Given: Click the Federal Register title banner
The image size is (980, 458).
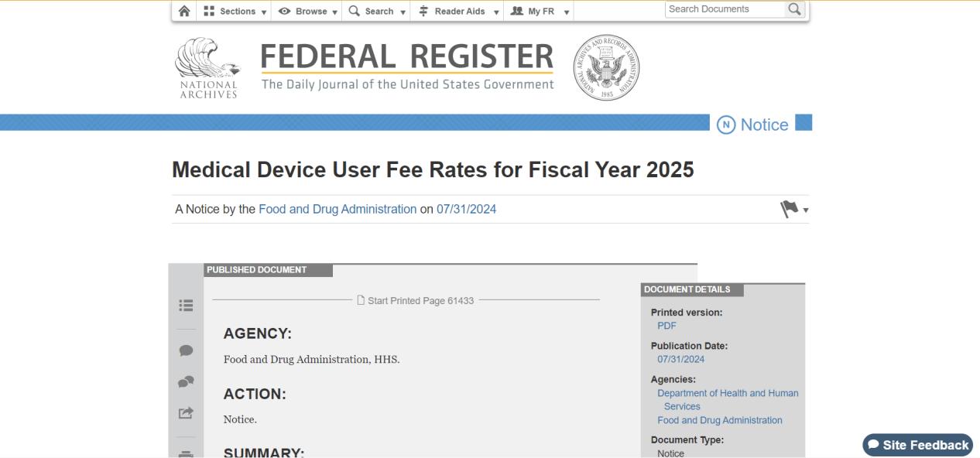Looking at the screenshot, I should click(407, 67).
